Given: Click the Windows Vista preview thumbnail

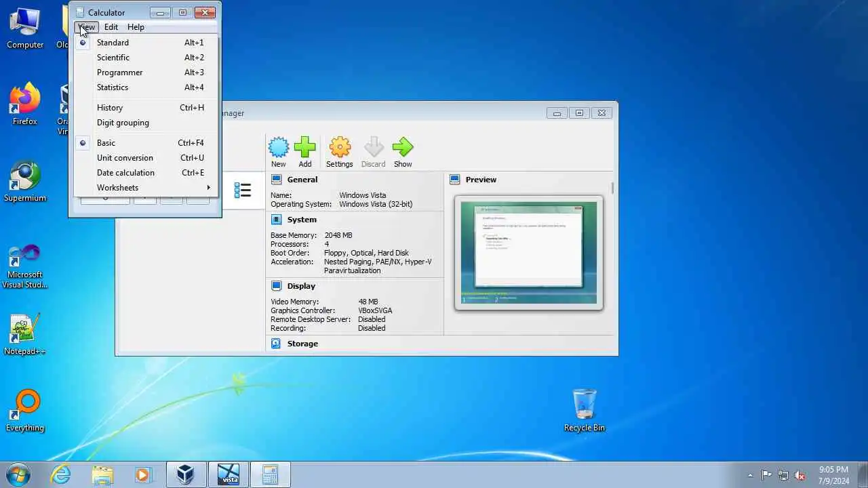Looking at the screenshot, I should tap(529, 253).
